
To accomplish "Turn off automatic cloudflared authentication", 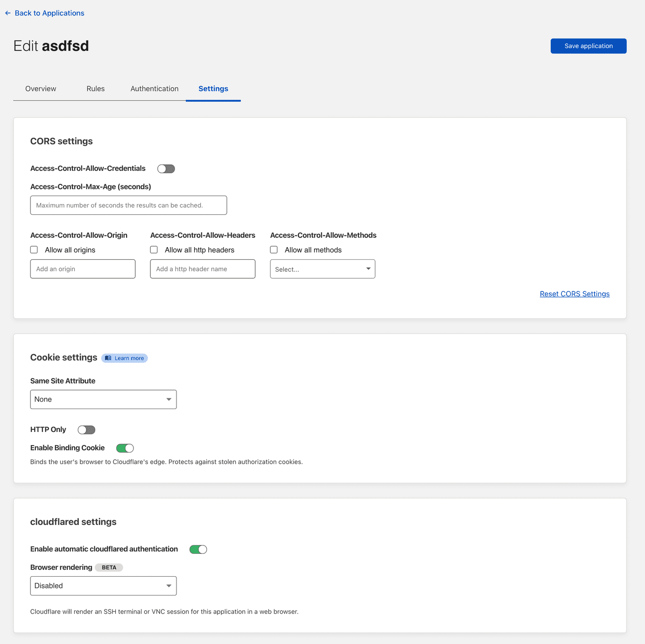I will tap(198, 549).
